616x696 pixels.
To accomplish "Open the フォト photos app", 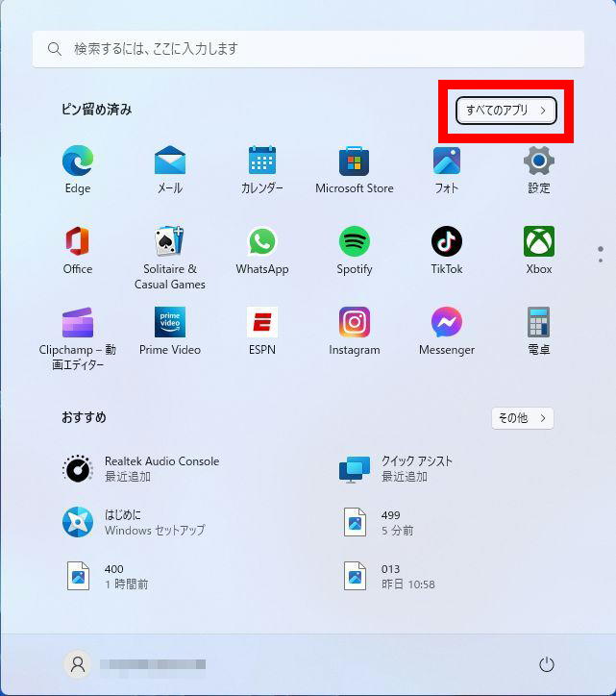I will click(x=447, y=169).
